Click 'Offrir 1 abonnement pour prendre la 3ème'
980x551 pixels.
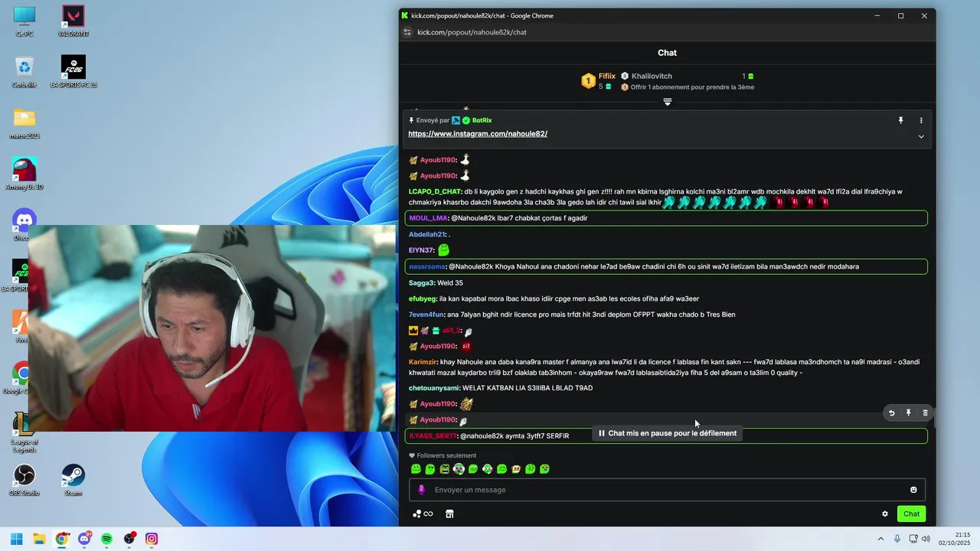(x=692, y=87)
